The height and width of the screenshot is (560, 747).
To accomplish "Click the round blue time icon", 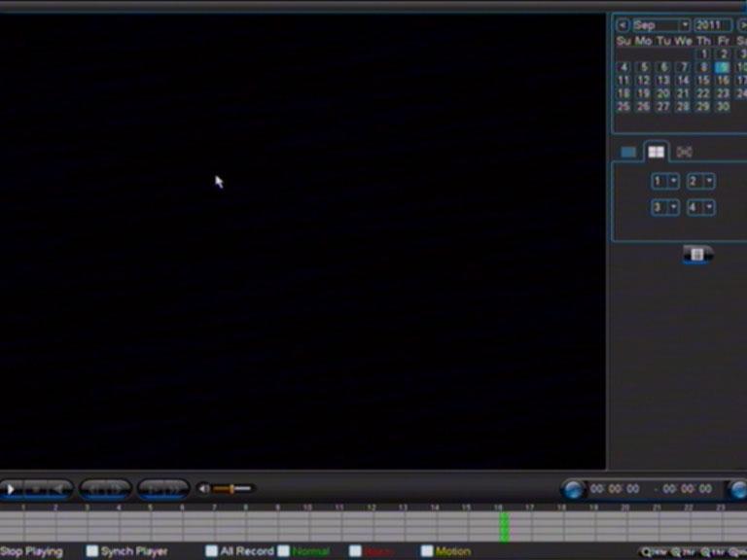I will coord(574,489).
